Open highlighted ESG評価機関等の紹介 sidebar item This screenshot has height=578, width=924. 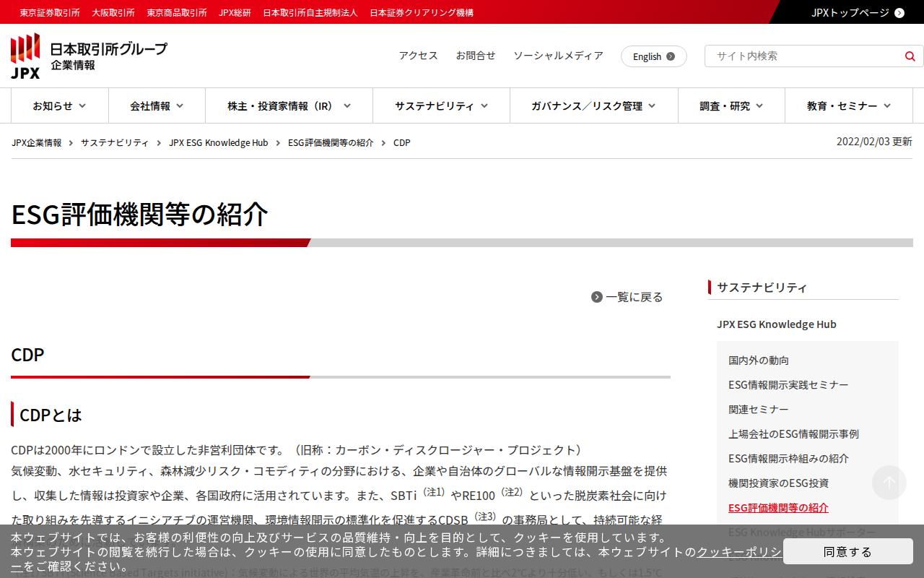[x=778, y=507]
